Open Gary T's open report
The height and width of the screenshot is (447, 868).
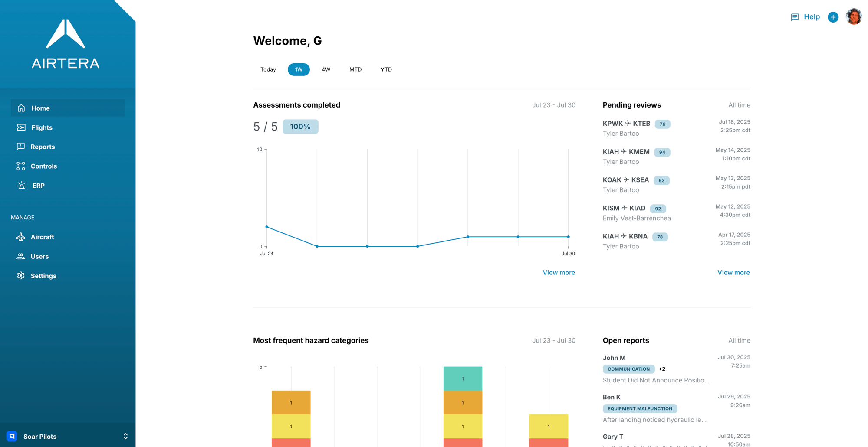coord(676,440)
